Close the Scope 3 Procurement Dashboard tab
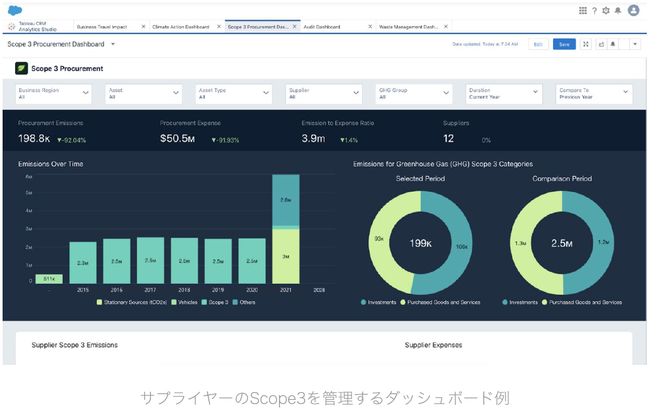Screen dimensions: 650x415 tap(295, 27)
